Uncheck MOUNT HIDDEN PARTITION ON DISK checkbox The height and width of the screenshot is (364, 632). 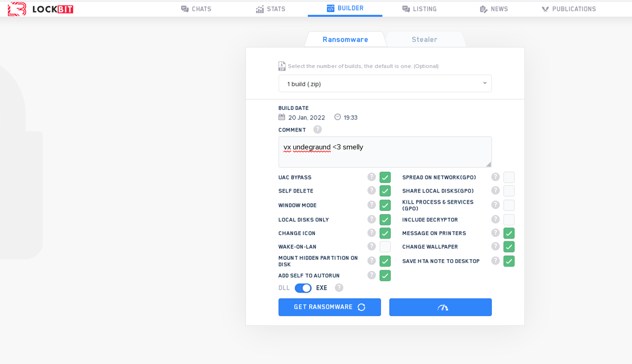tap(385, 261)
